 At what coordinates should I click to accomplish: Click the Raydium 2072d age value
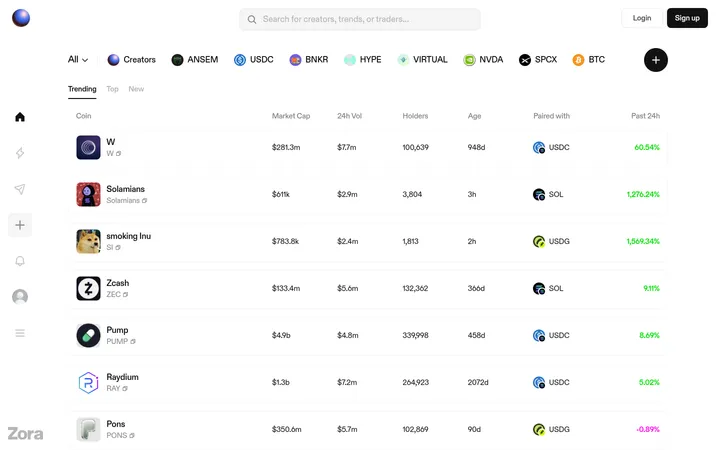coord(478,382)
